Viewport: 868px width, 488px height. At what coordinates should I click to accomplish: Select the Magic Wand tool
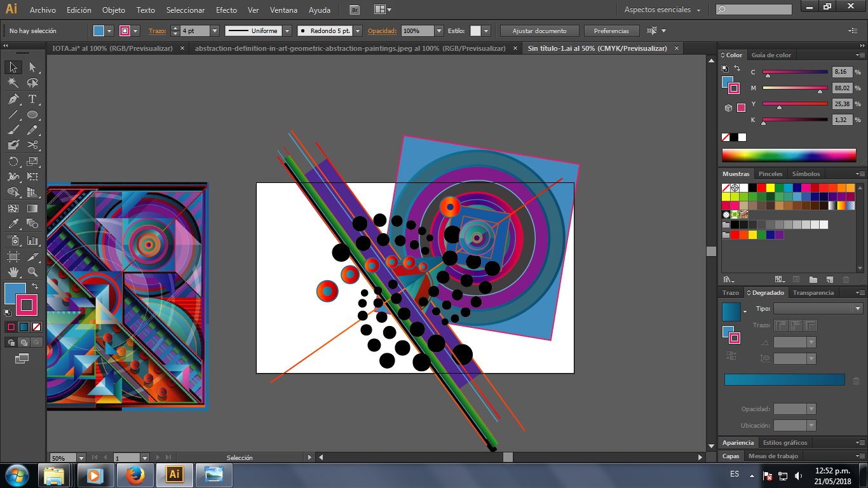coord(13,83)
